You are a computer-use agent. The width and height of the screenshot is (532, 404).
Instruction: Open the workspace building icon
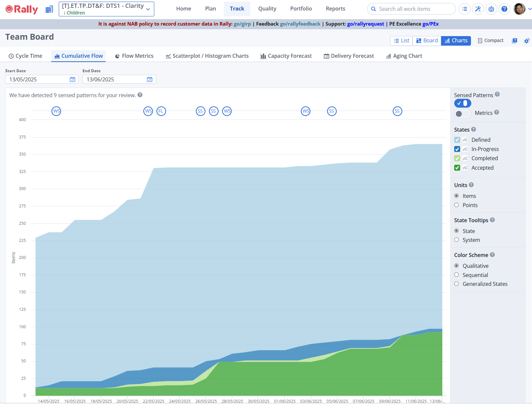coord(49,9)
